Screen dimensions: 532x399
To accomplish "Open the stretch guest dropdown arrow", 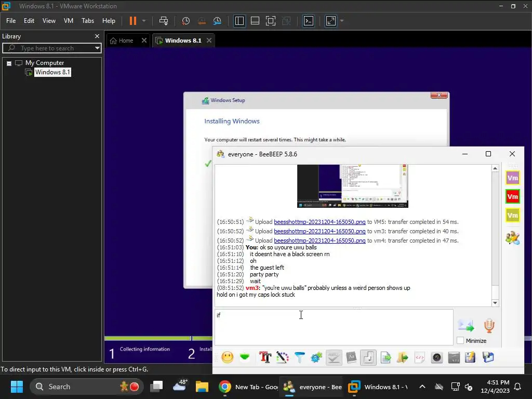I will (342, 21).
